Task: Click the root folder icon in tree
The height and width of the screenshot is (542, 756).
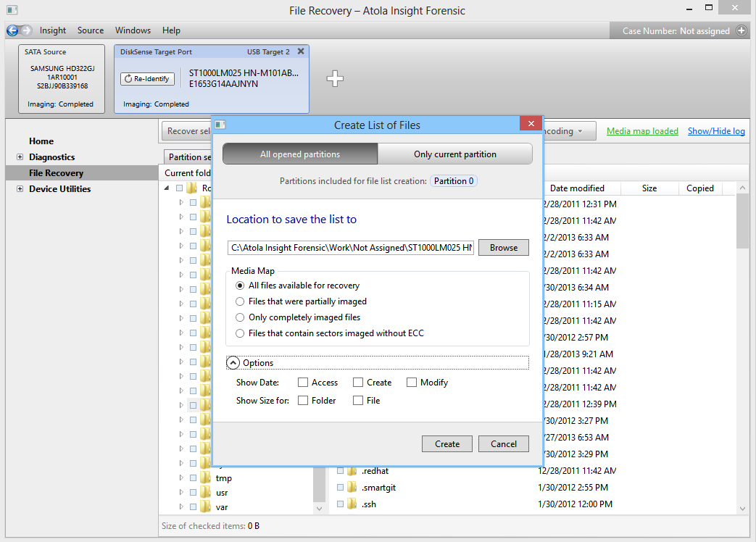Action: click(192, 188)
